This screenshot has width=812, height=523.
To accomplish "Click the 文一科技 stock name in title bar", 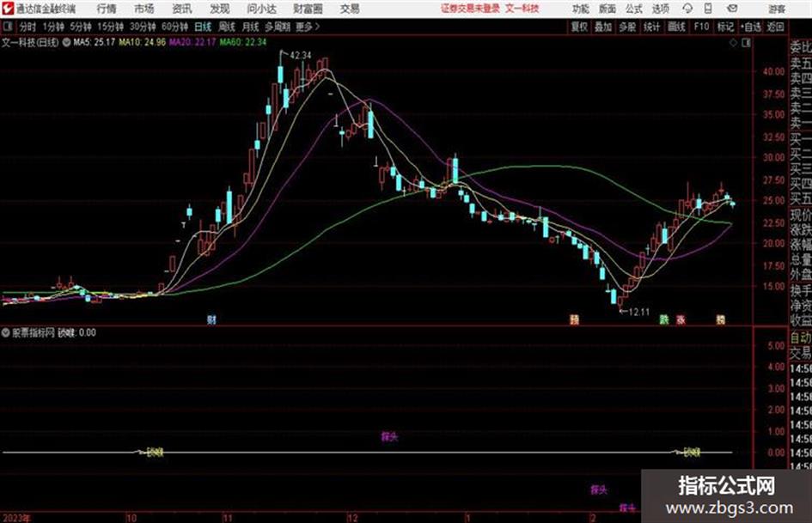I will (x=522, y=9).
